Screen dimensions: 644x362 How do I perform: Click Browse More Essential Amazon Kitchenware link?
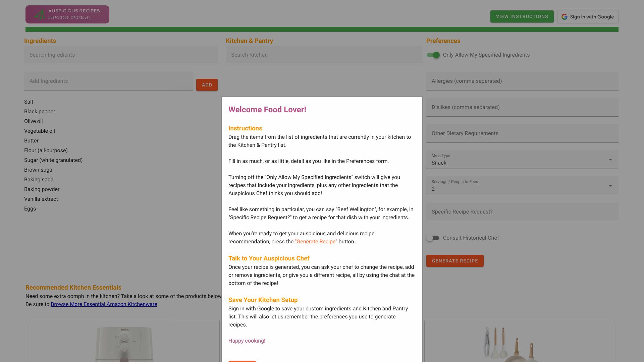pos(104,304)
